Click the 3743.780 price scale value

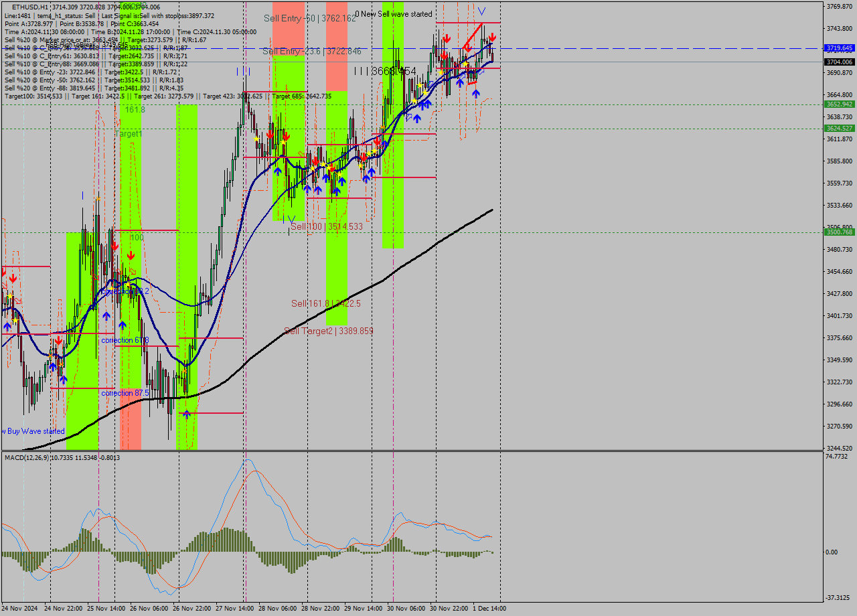(x=840, y=29)
